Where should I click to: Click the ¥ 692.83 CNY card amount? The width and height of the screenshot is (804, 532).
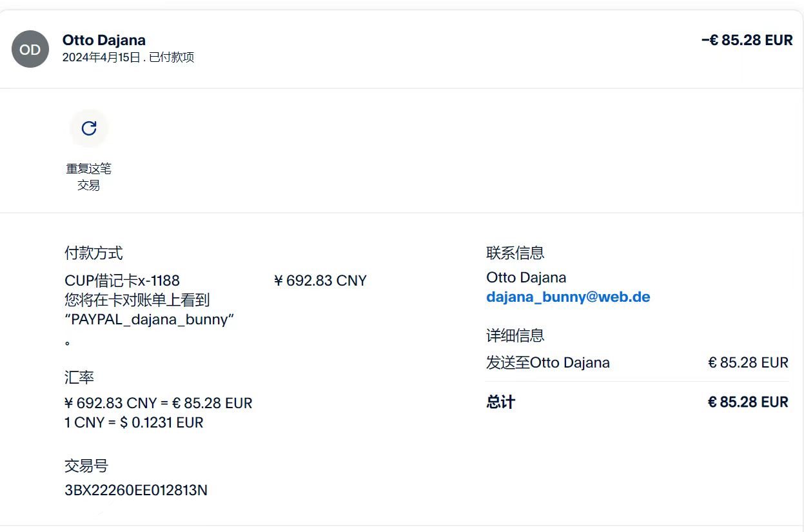pyautogui.click(x=320, y=281)
